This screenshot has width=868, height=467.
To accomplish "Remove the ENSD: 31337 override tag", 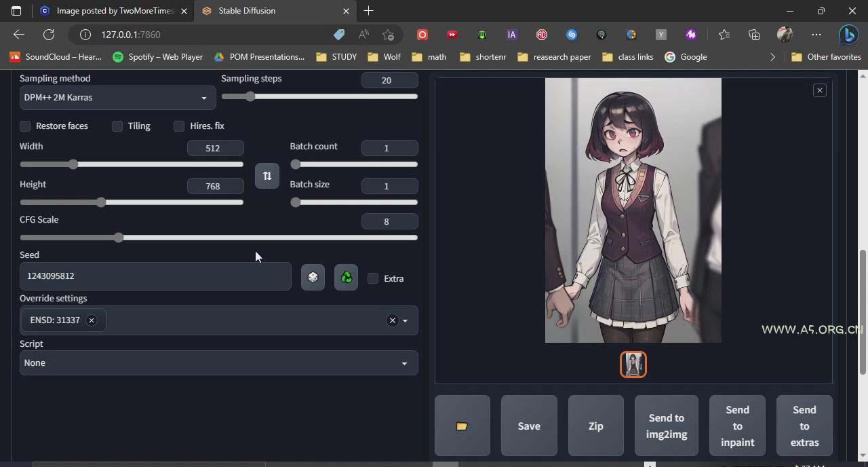I will pos(91,320).
